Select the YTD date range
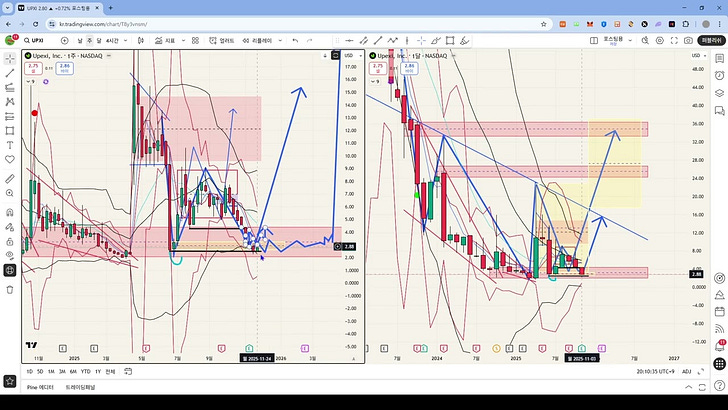This screenshot has height=410, width=728. coord(85,371)
